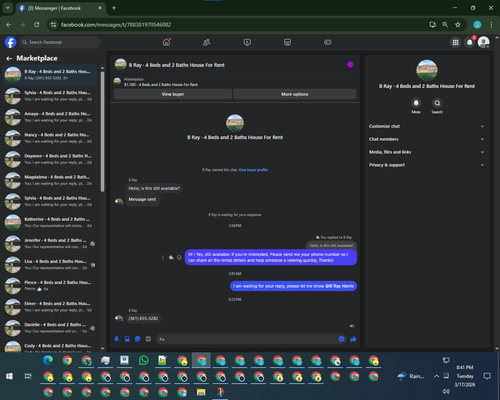Image resolution: width=500 pixels, height=400 pixels.
Task: Click the phone number message (361) 655-5282
Action: [x=143, y=318]
